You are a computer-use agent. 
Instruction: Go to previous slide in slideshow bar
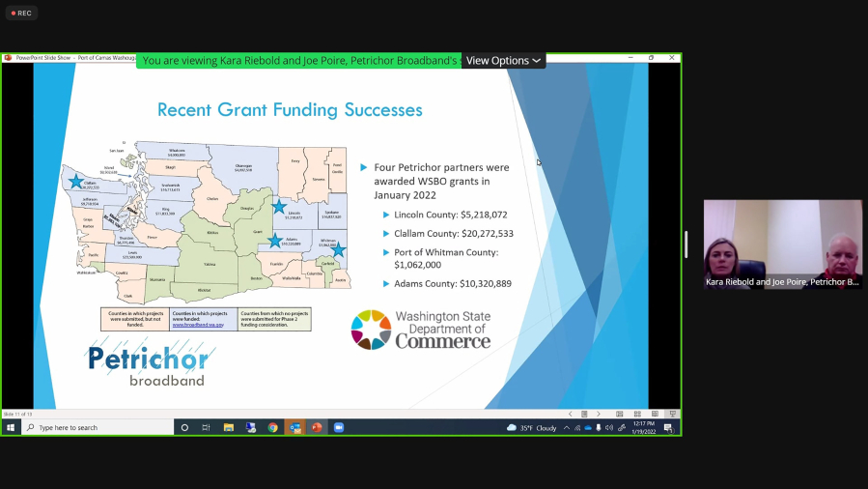tap(571, 414)
